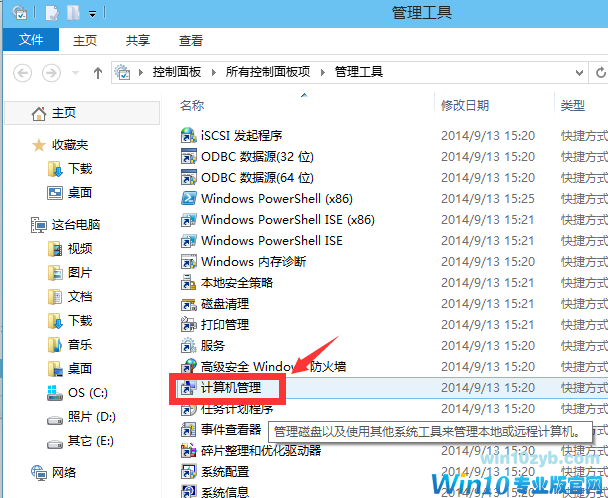Click the iSCSI 发起程序 shortcut icon

point(188,135)
